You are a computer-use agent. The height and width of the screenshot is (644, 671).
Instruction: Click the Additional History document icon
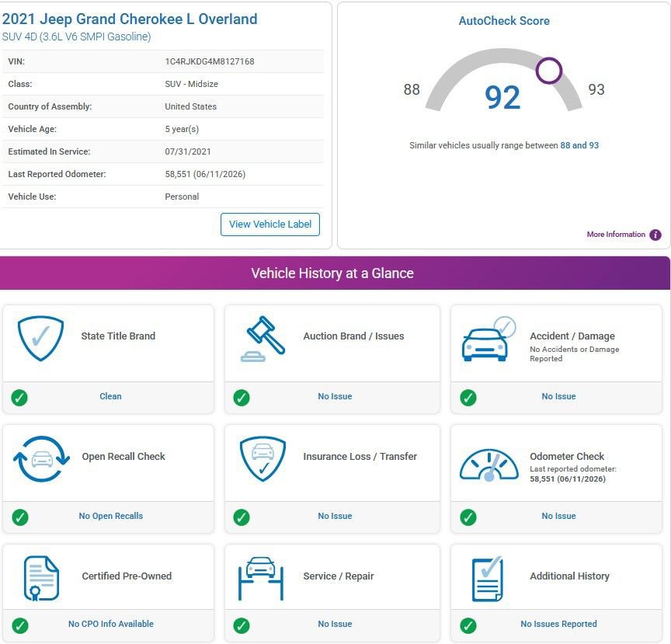click(488, 579)
